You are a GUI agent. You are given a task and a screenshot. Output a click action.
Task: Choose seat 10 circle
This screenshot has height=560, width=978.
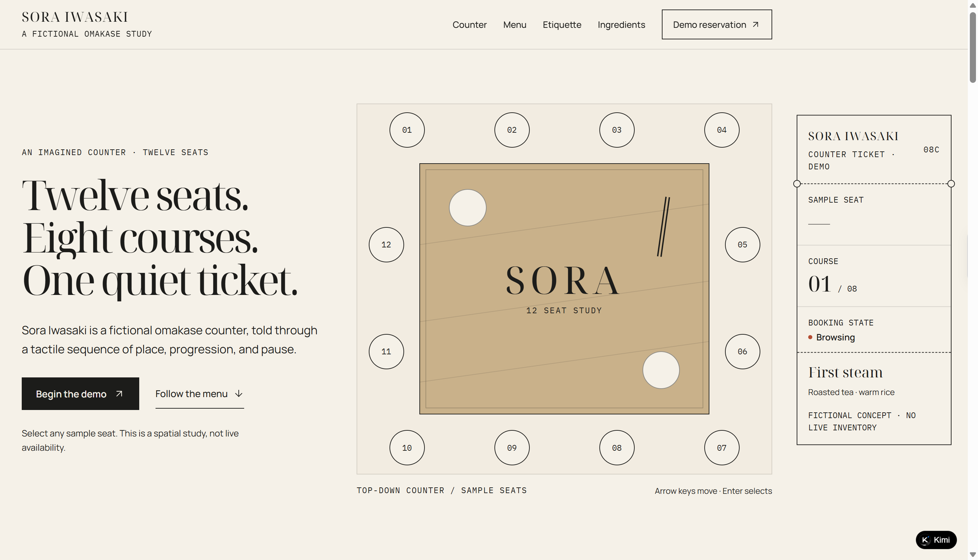point(407,448)
